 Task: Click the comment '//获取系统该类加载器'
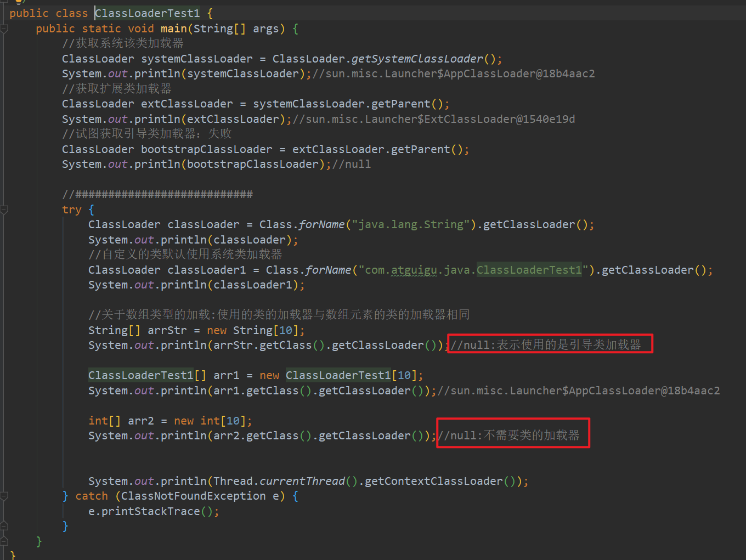coord(123,43)
